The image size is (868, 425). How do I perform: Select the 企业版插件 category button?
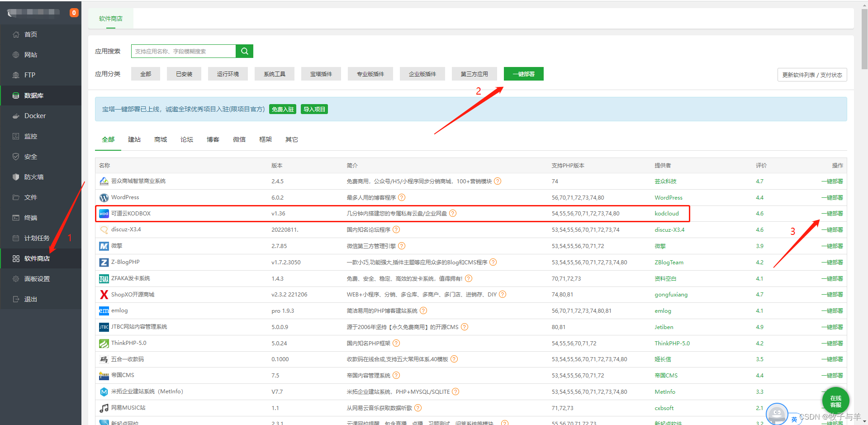coord(422,74)
